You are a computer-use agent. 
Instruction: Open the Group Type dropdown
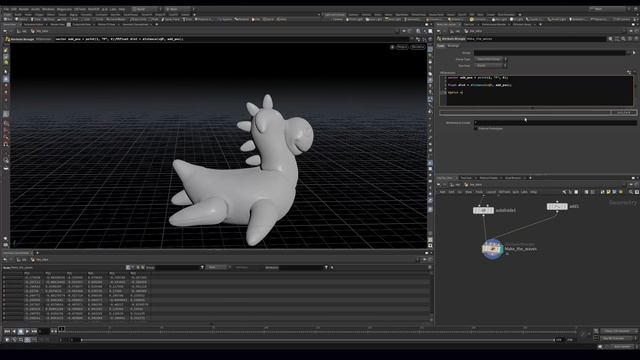tap(491, 59)
